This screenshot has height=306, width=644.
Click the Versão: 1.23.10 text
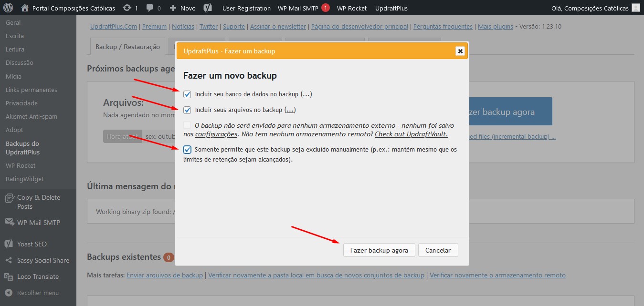pyautogui.click(x=540, y=27)
